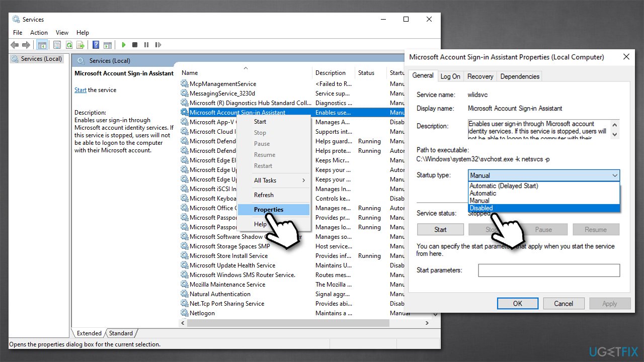Click the blue Help question mark toolbar icon
This screenshot has height=362, width=644.
[96, 45]
